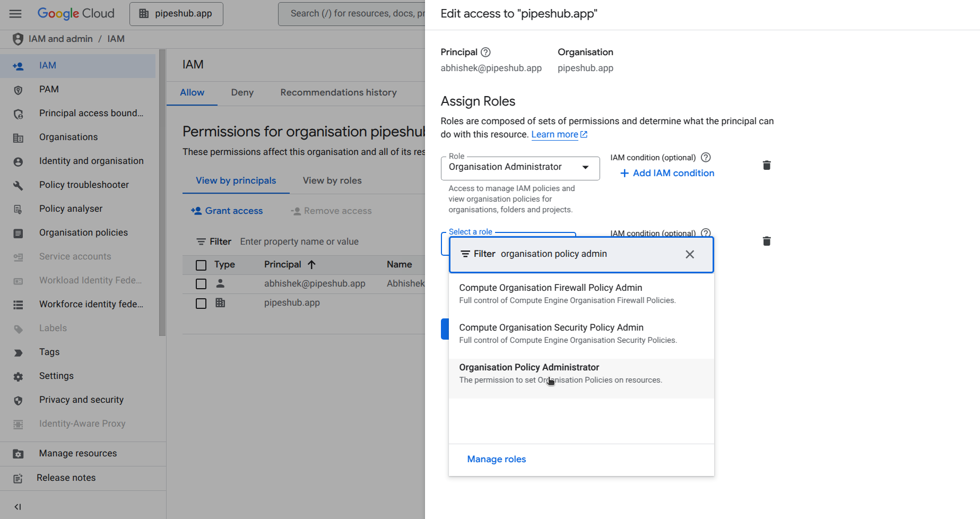The image size is (980, 519).
Task: Click the Tags sidebar icon
Action: point(18,352)
